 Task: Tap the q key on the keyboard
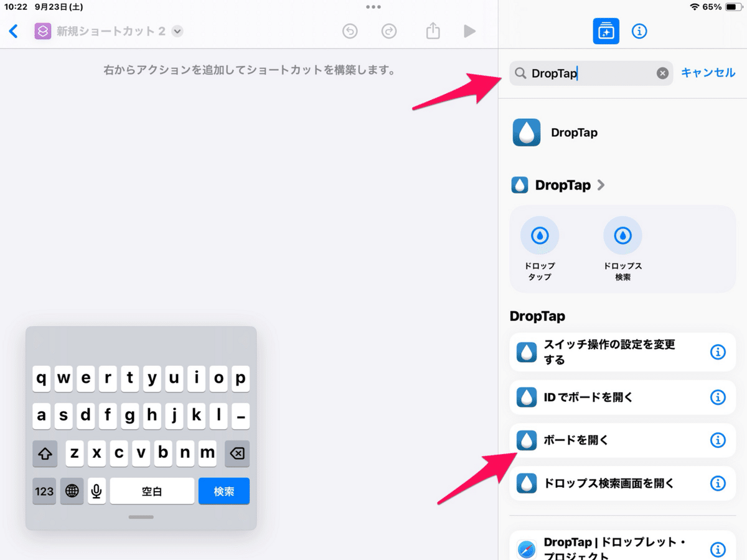[x=42, y=378]
